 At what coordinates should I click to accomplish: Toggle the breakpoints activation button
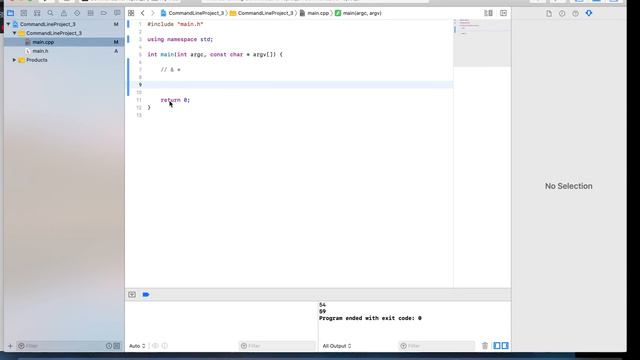point(146,295)
